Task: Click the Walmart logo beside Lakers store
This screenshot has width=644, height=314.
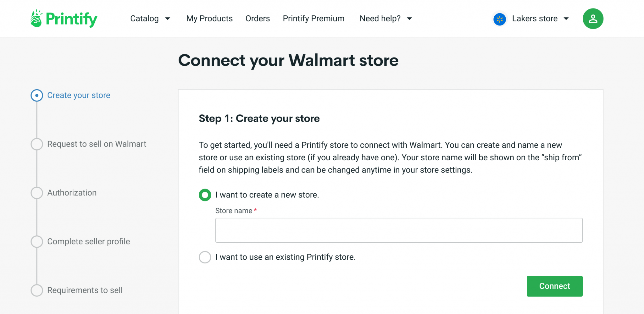Action: coord(499,19)
